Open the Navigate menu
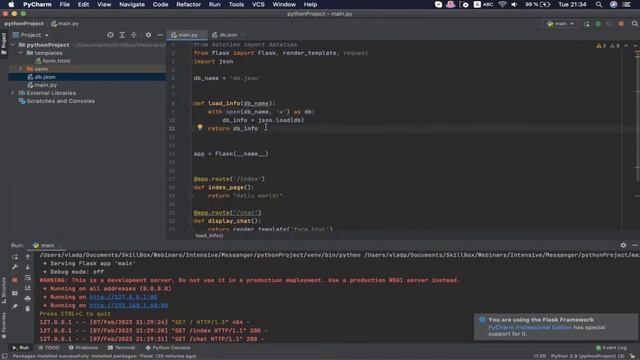Viewport: 640px width, 360px height. pos(132,4)
